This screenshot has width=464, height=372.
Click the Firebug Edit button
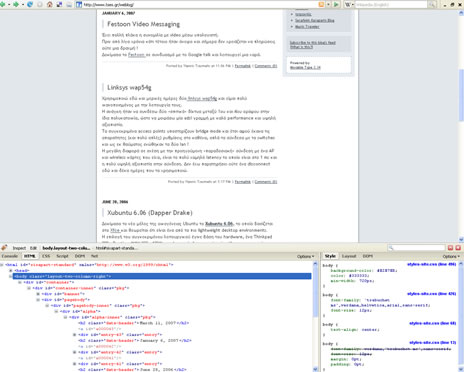(33, 248)
